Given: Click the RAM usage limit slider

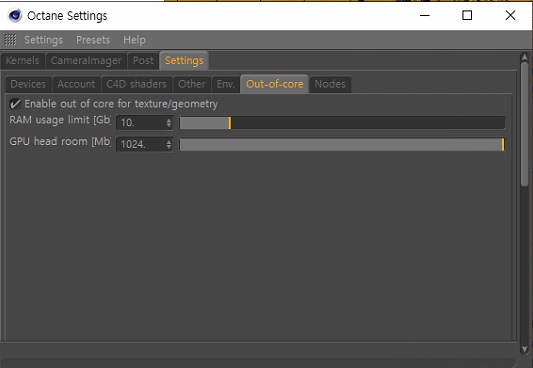Looking at the screenshot, I should click(342, 123).
